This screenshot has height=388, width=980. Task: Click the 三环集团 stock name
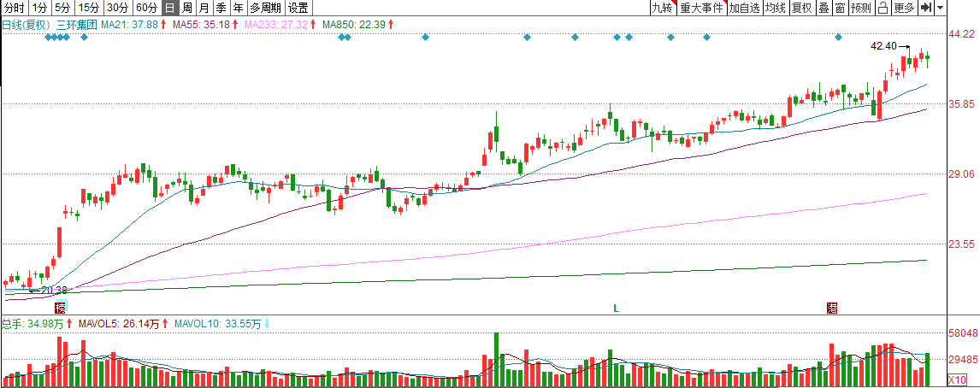point(76,25)
